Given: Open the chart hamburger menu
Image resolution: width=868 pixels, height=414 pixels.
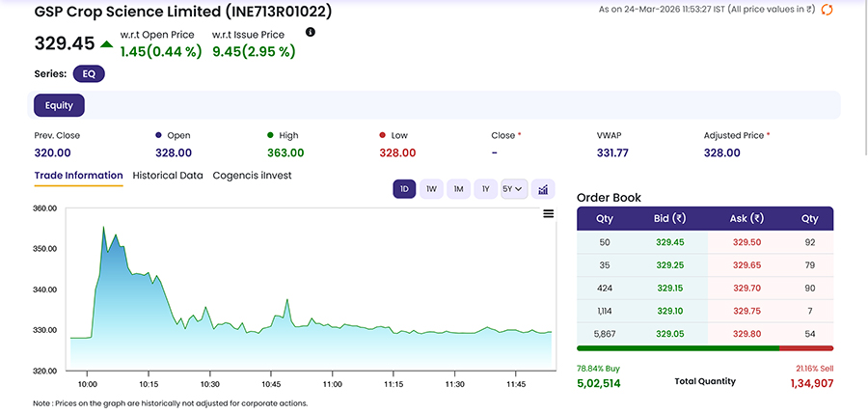Looking at the screenshot, I should tap(549, 214).
